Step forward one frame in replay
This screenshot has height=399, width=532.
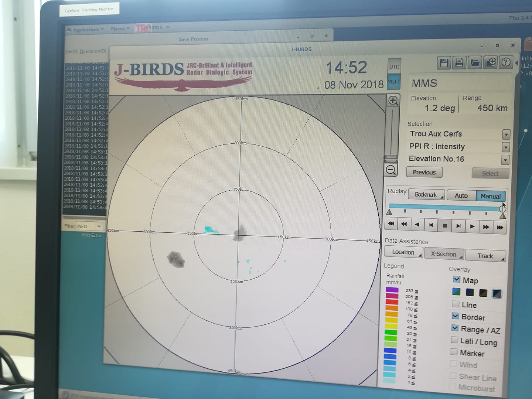[458, 226]
